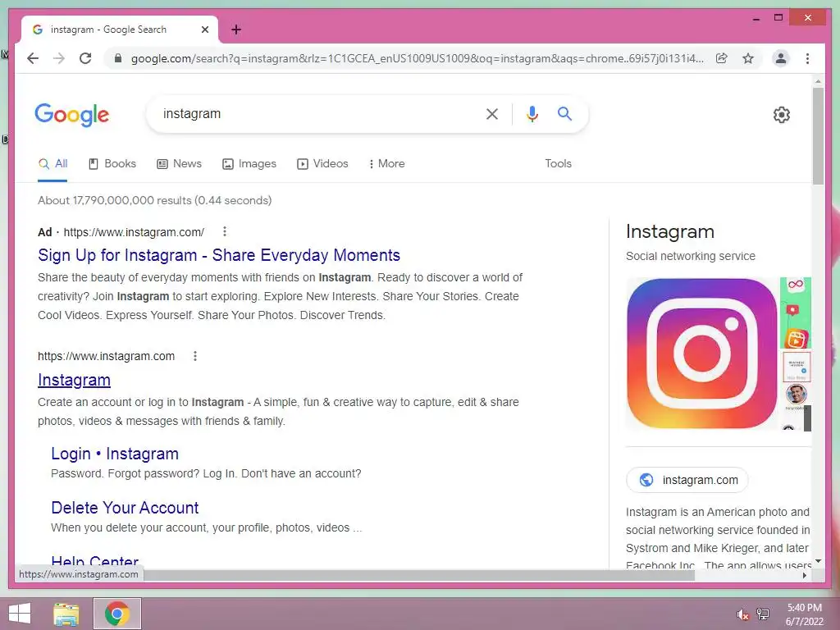Click vertical scrollbar down arrow

[818, 561]
